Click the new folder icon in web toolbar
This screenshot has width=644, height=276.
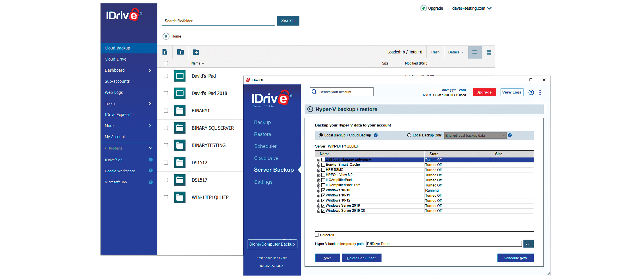tap(196, 52)
